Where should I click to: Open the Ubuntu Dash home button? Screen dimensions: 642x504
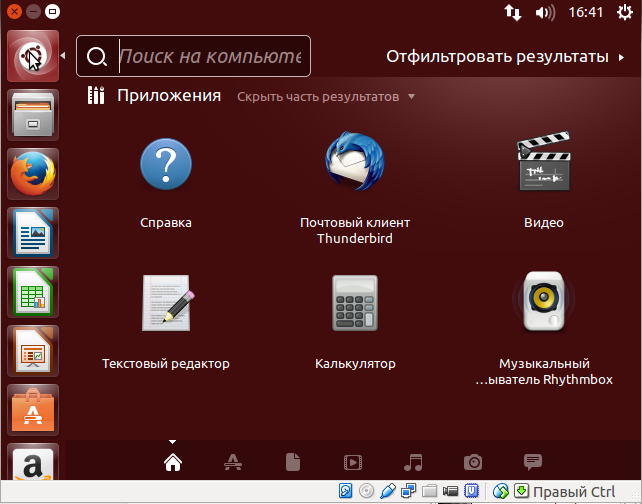tap(33, 56)
